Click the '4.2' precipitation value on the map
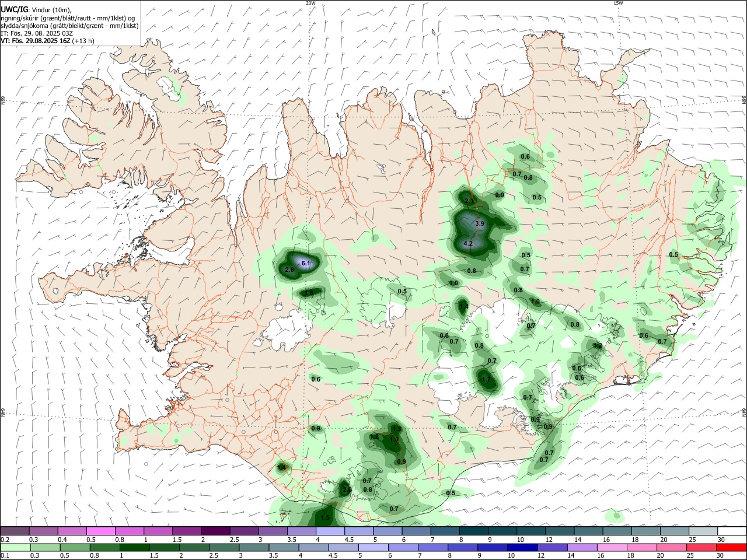Image resolution: width=747 pixels, height=560 pixels. click(468, 243)
